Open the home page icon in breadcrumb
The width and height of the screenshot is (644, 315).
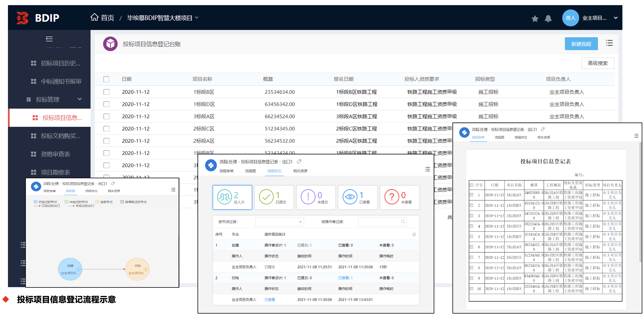click(x=94, y=17)
